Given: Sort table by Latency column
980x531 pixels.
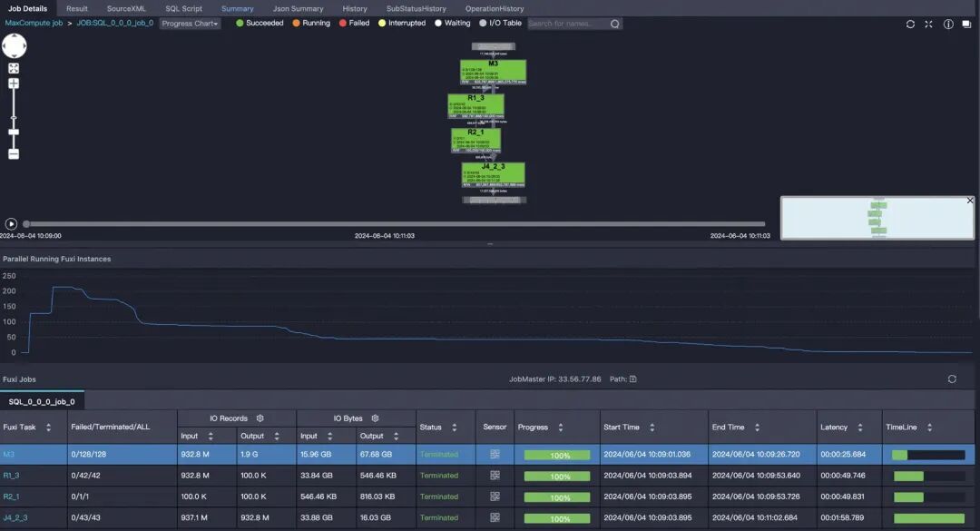Looking at the screenshot, I should click(860, 428).
